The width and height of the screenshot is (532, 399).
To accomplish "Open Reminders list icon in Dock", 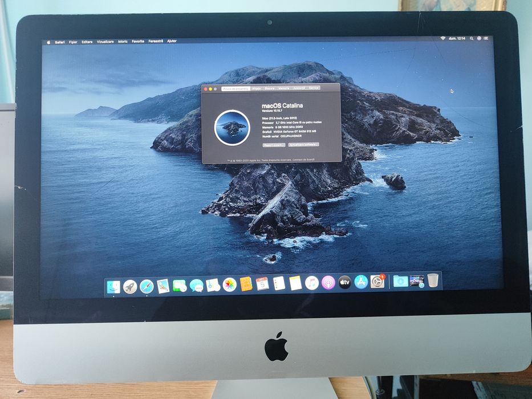I will tap(279, 283).
